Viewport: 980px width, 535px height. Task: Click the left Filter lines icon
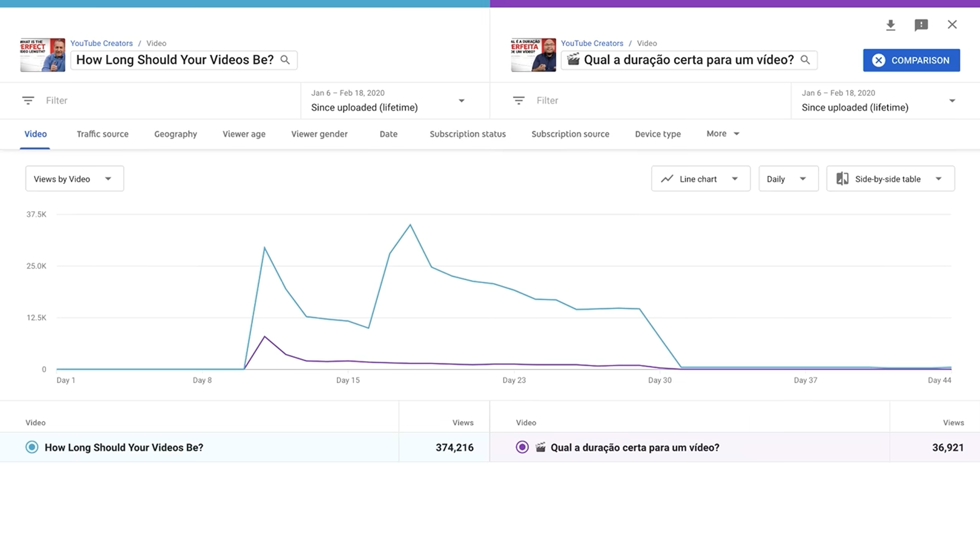click(x=28, y=101)
